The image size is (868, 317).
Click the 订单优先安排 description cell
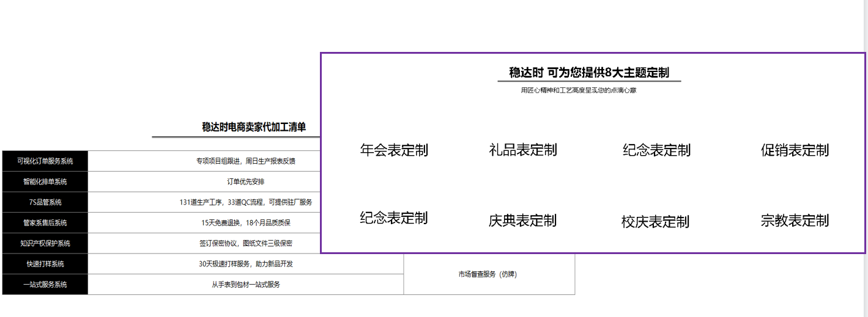coord(245,181)
